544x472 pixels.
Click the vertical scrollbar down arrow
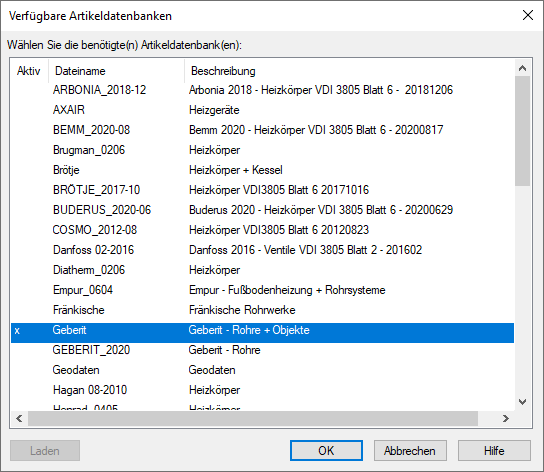pos(522,402)
